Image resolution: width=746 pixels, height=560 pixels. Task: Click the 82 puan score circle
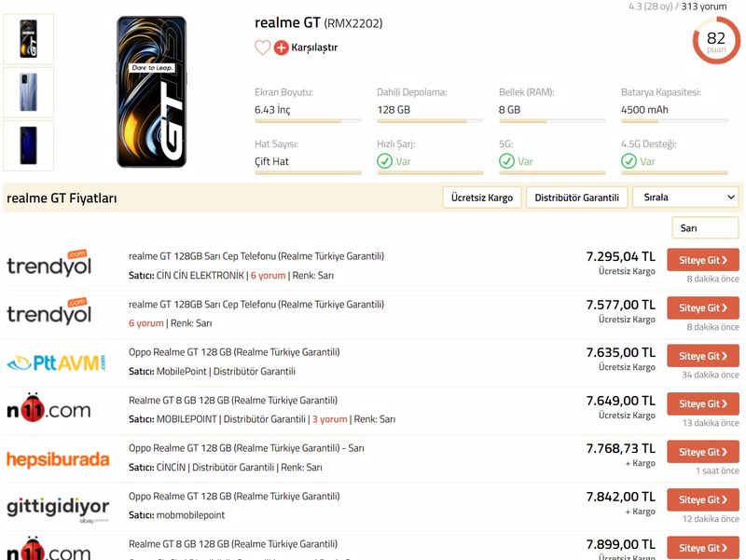pos(715,40)
